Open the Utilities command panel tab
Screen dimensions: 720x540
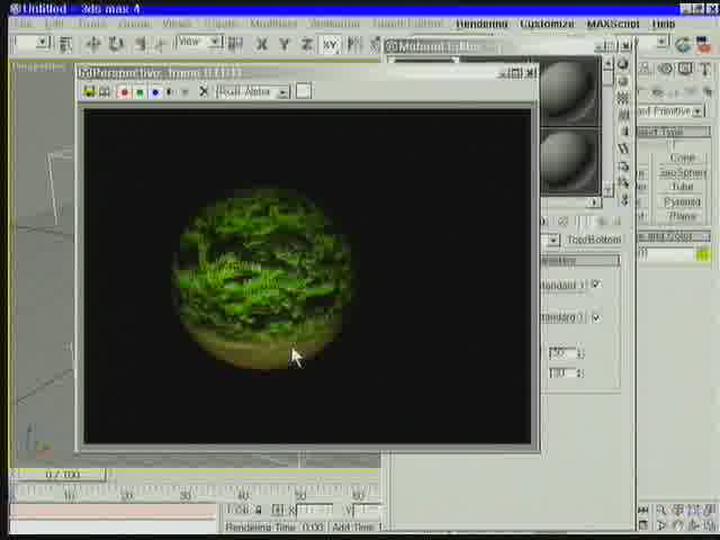705,69
